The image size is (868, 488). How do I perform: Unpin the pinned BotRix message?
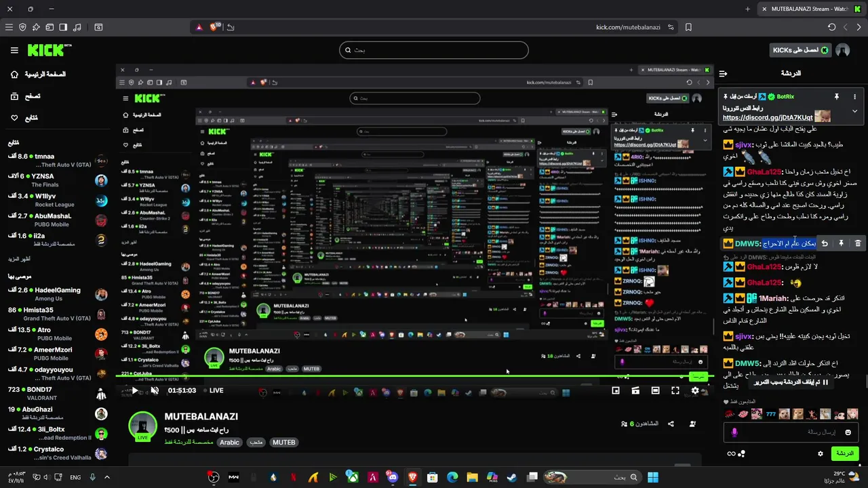pyautogui.click(x=837, y=97)
